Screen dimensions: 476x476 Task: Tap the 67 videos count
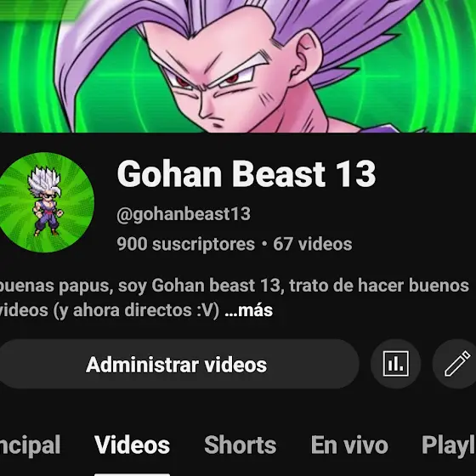[x=313, y=244]
